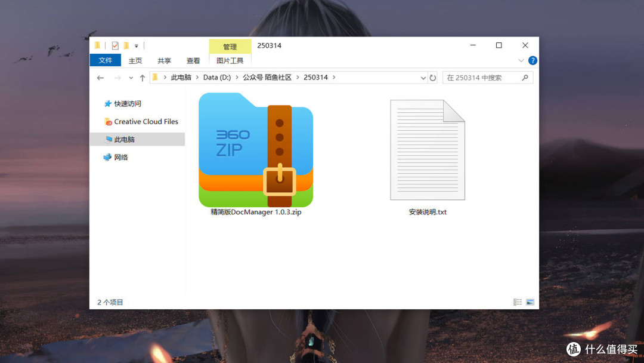Viewport: 644px width, 363px height.
Task: Go up one folder level
Action: (x=142, y=78)
